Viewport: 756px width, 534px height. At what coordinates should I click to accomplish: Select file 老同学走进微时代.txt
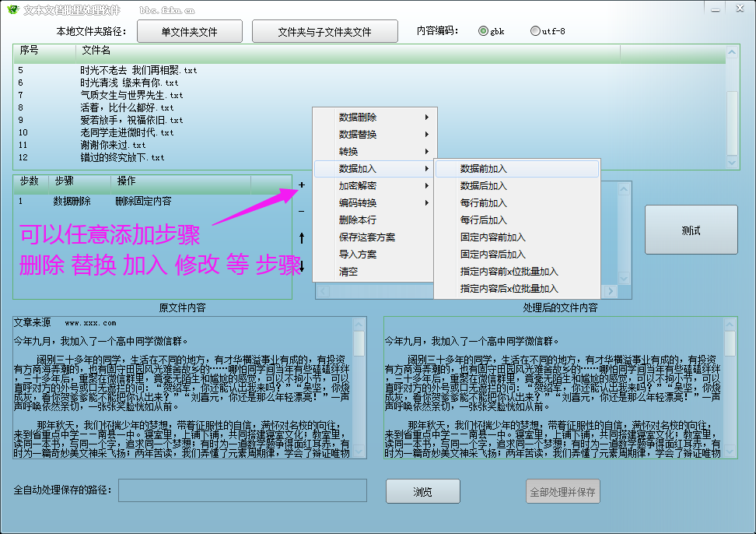127,132
